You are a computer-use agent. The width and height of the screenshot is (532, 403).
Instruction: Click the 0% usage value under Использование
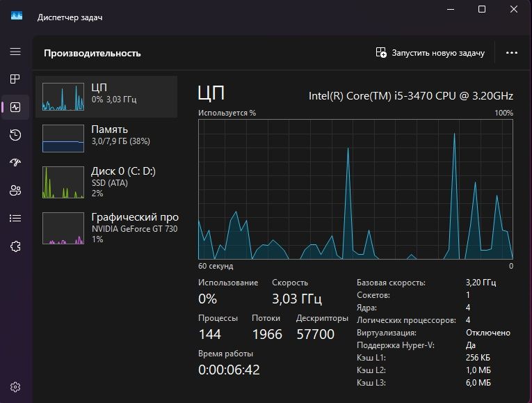click(207, 299)
